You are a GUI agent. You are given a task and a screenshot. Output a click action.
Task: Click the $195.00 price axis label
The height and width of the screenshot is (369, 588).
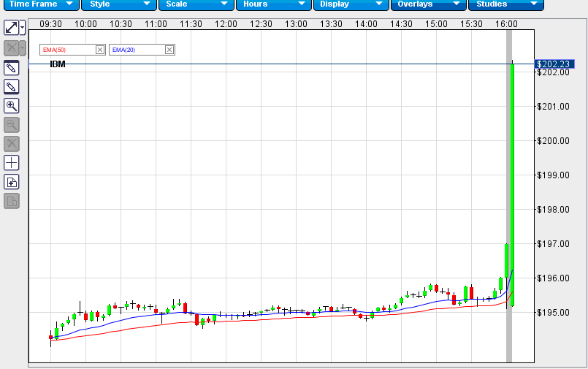click(553, 313)
